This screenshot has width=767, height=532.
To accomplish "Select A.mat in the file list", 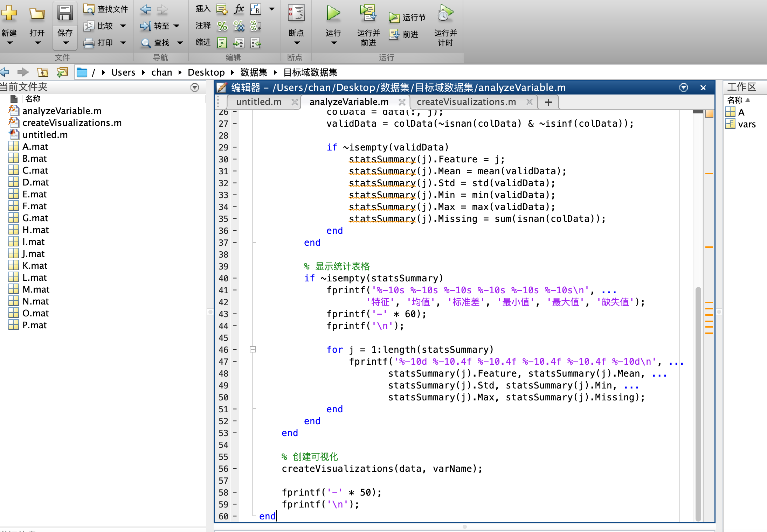I will click(35, 147).
